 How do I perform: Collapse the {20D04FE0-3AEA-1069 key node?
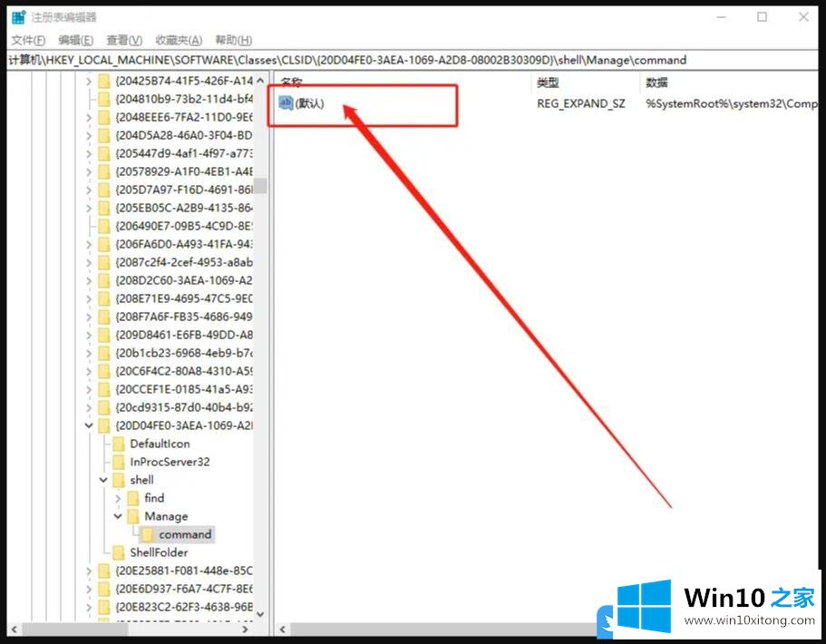pyautogui.click(x=89, y=425)
